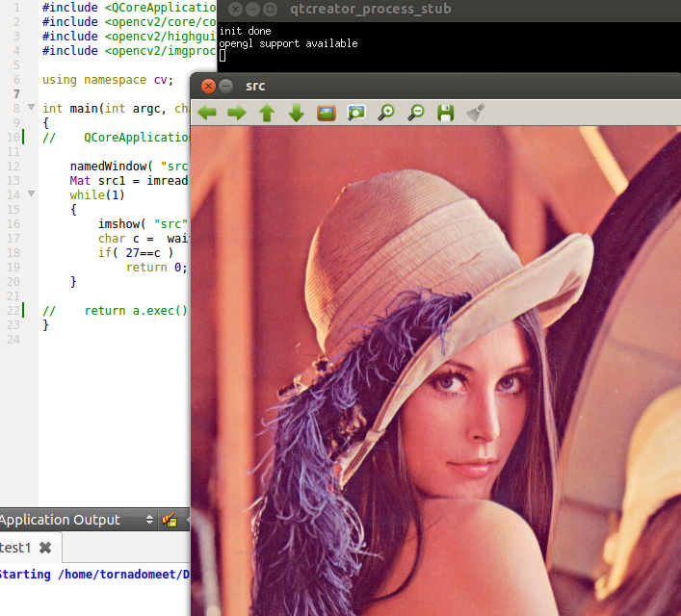Click the '#include <opencv2/imgproc' line
Screen dimensions: 681x616
[x=129, y=51]
